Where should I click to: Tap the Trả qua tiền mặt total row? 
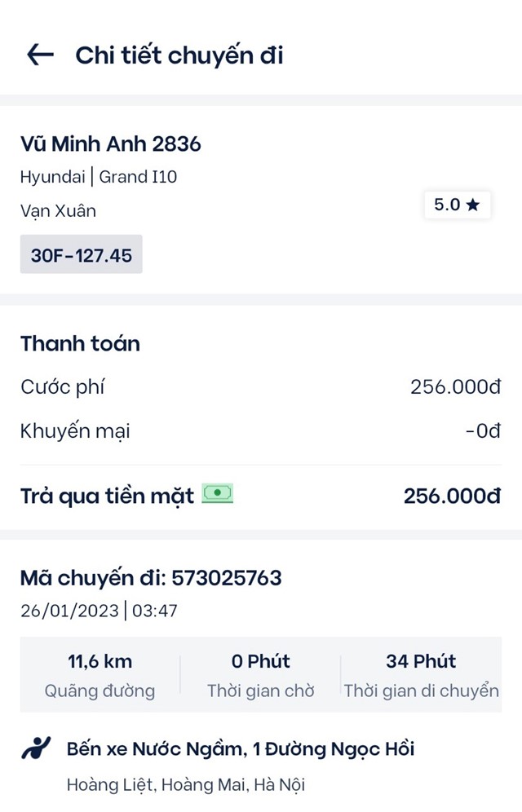click(261, 496)
